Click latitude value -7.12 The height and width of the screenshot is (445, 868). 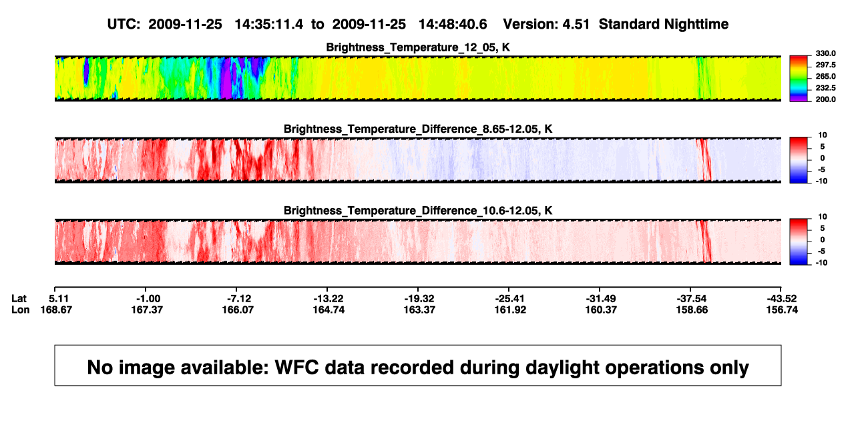click(238, 298)
